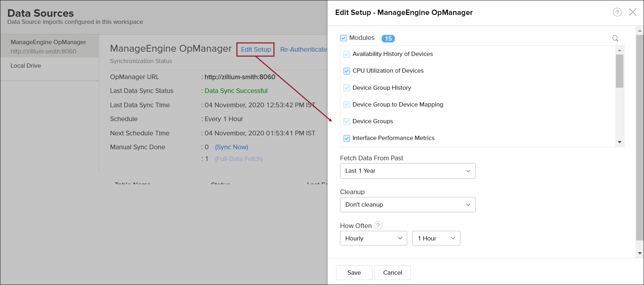Open the Fetch Data From Past dropdown

pos(407,171)
